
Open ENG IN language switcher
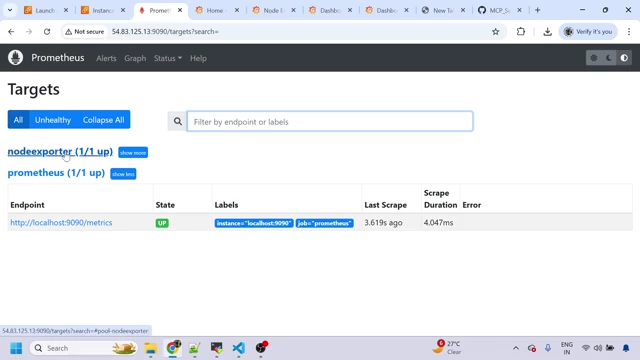coord(567,348)
